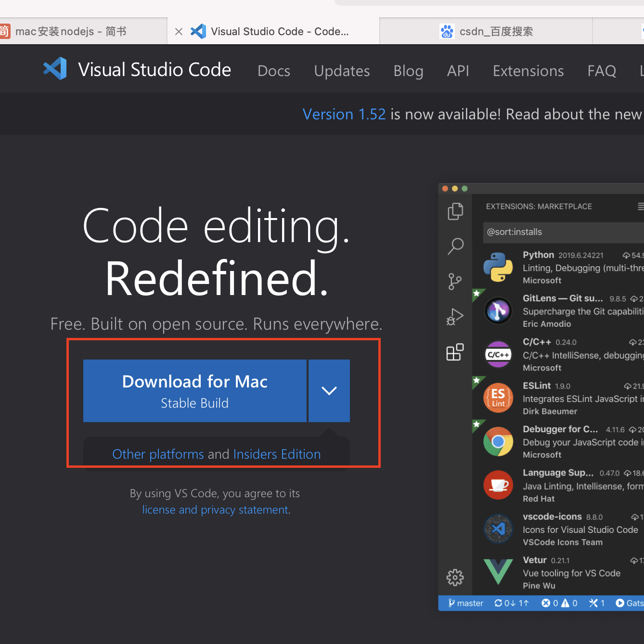Image resolution: width=644 pixels, height=644 pixels.
Task: Click the Visual Studio Code logo icon in the header
Action: click(55, 69)
